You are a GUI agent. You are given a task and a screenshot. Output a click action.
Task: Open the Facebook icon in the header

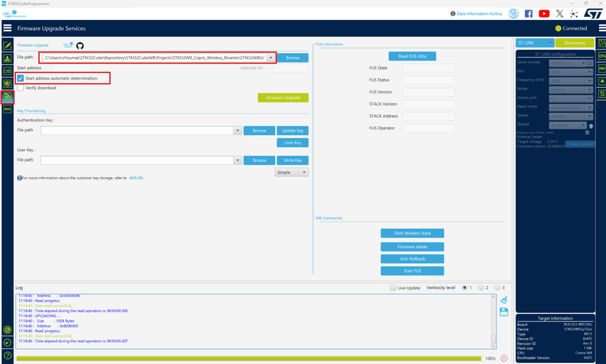click(x=528, y=13)
